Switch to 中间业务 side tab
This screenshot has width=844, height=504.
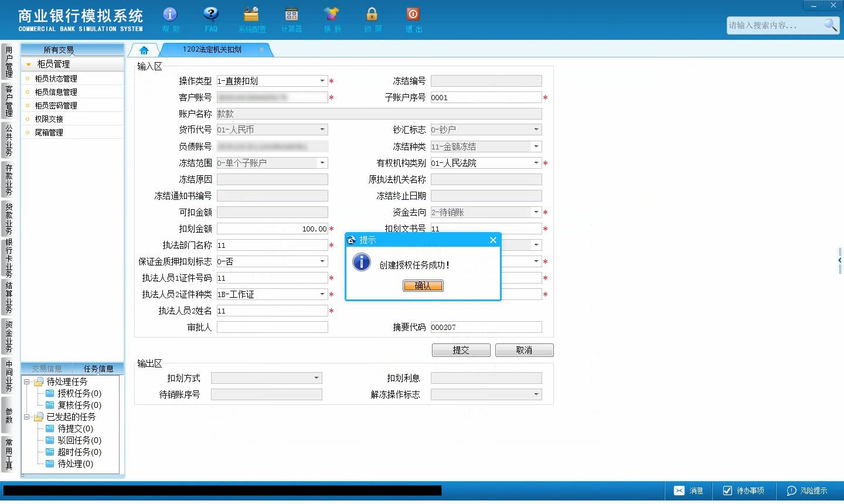tap(9, 376)
